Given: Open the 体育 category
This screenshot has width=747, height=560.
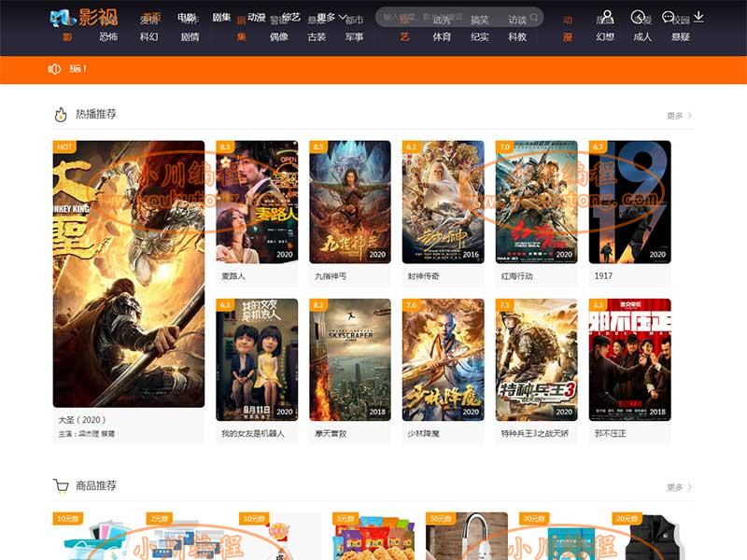Looking at the screenshot, I should click(x=442, y=36).
